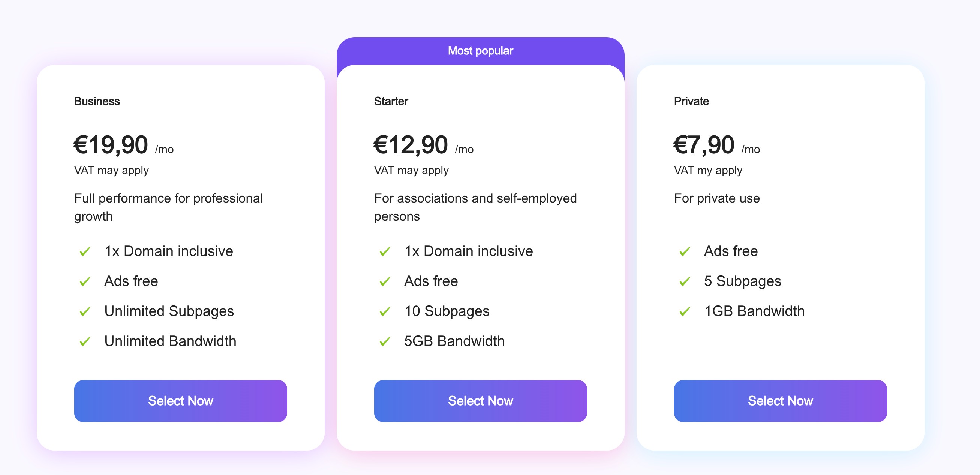Click the Business plan title

click(97, 101)
